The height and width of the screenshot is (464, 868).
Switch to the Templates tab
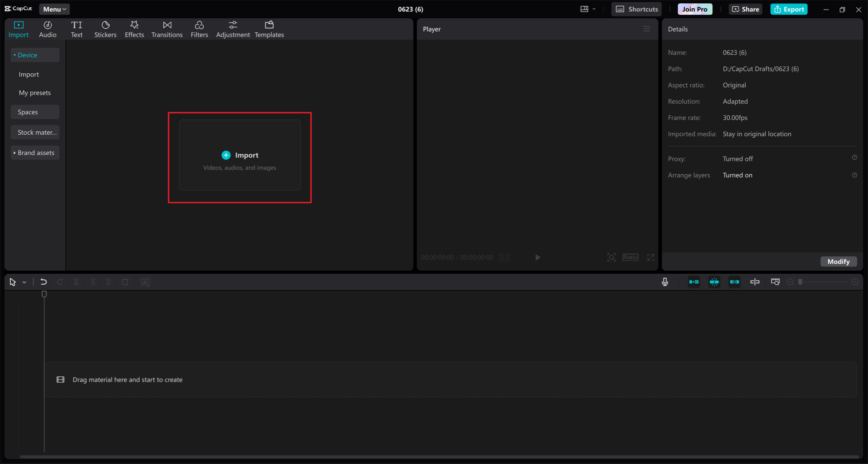click(269, 29)
